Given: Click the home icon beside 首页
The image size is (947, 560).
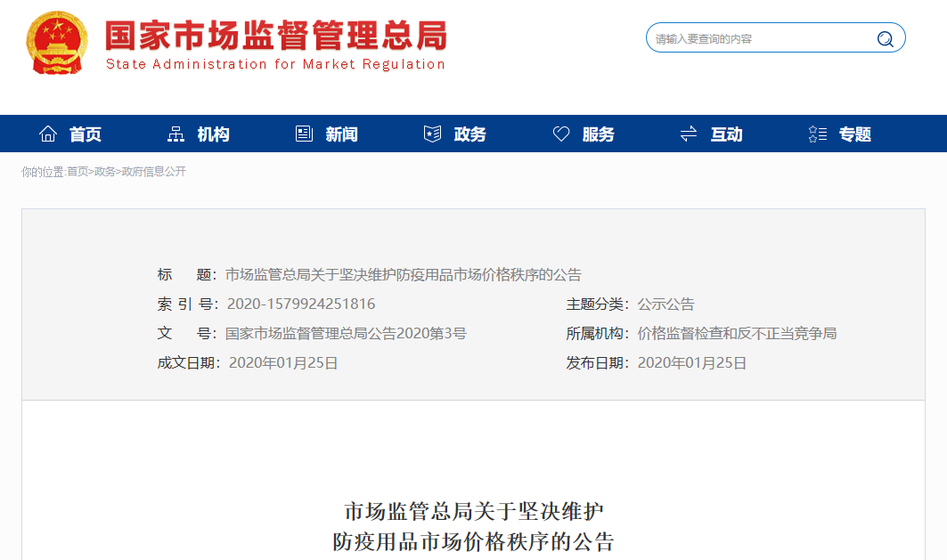Looking at the screenshot, I should [x=48, y=134].
